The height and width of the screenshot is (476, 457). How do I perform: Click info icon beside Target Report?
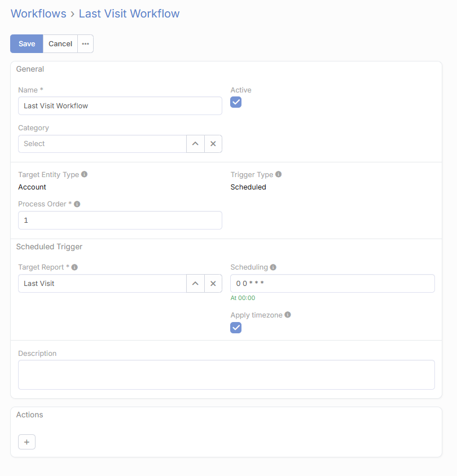[74, 267]
